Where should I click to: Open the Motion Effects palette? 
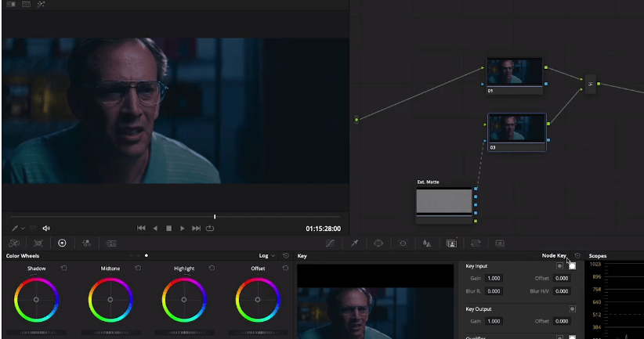[111, 243]
